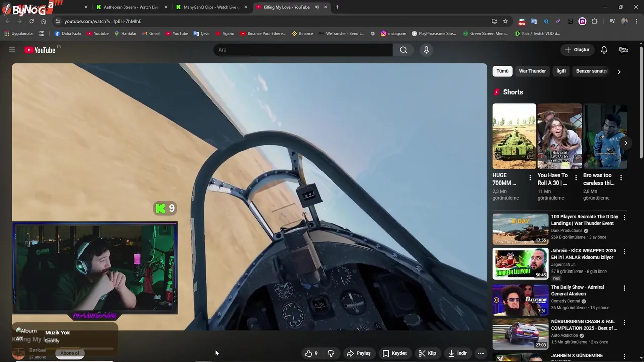Open options for 'You Have To Roll A 30' short

(x=576, y=178)
